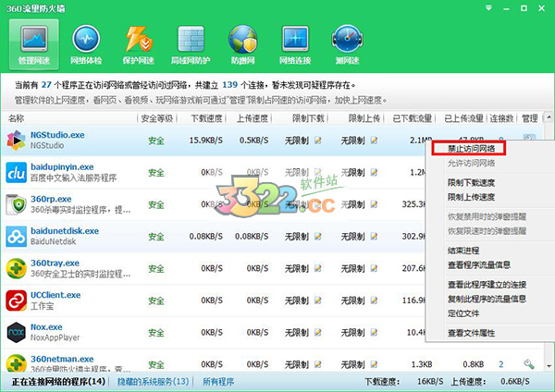Click the UCClient.exe program icon
The height and width of the screenshot is (392, 555).
17,300
